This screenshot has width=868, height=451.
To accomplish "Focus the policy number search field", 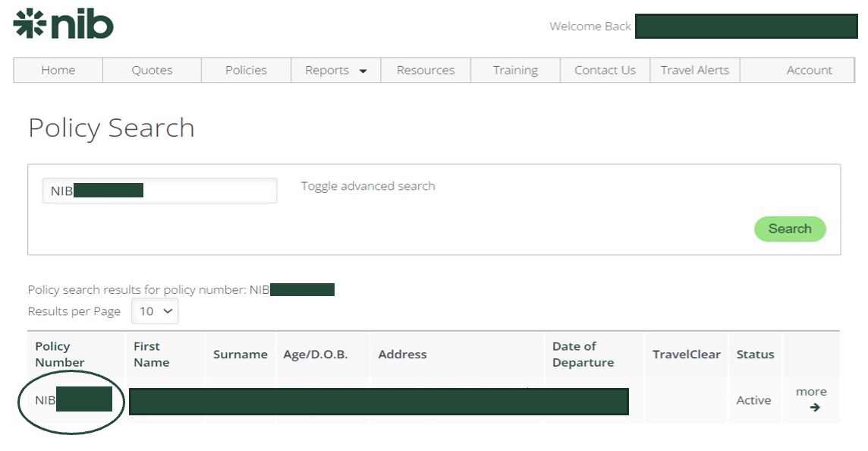I will tap(159, 191).
